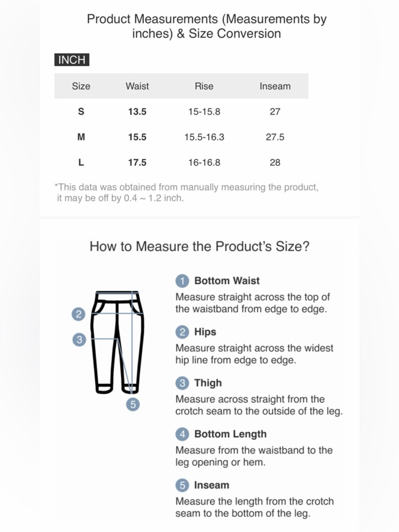
Task: Choose the size L row
Action: click(182, 163)
